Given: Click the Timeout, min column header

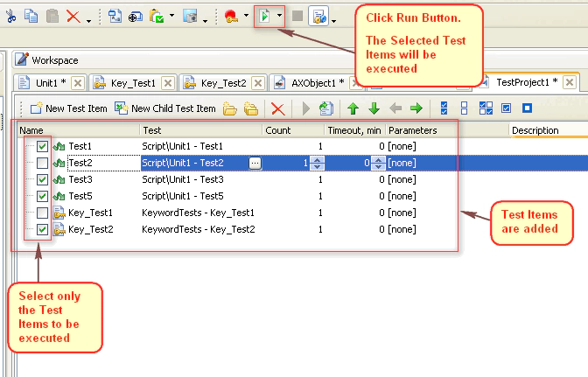Looking at the screenshot, I should [x=355, y=130].
